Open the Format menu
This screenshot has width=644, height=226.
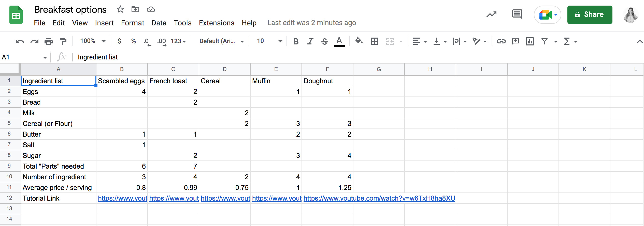(132, 23)
